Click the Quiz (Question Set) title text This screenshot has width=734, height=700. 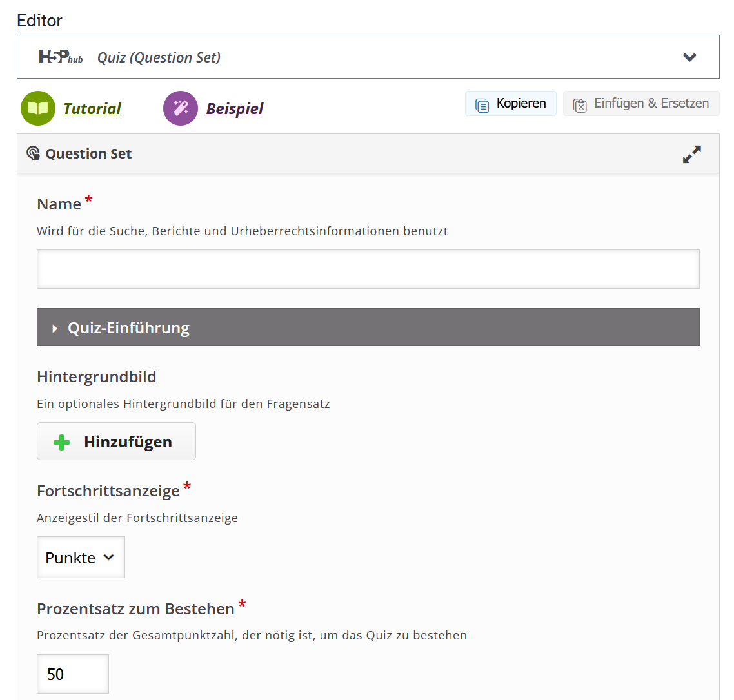(x=159, y=58)
